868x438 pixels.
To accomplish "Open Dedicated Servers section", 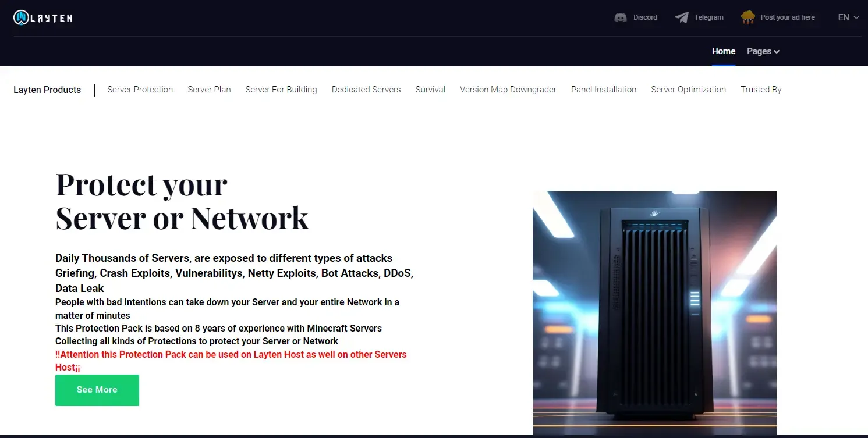I will click(366, 90).
